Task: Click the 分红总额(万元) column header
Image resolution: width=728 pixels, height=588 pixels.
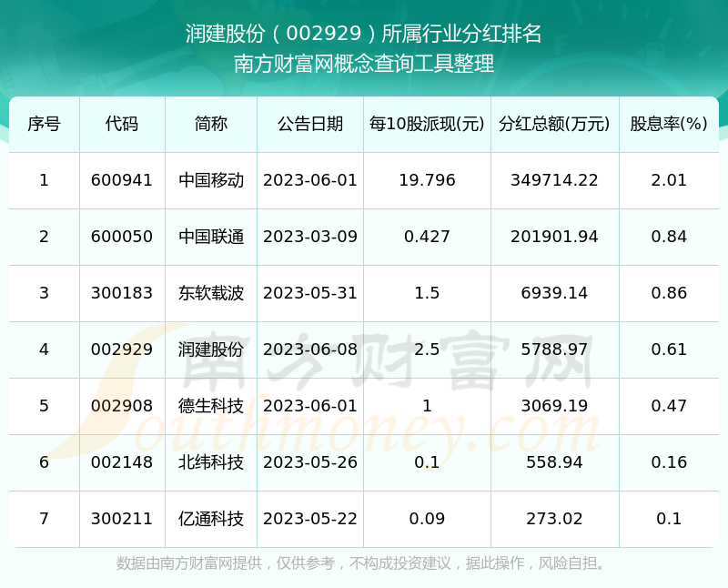Action: click(554, 124)
